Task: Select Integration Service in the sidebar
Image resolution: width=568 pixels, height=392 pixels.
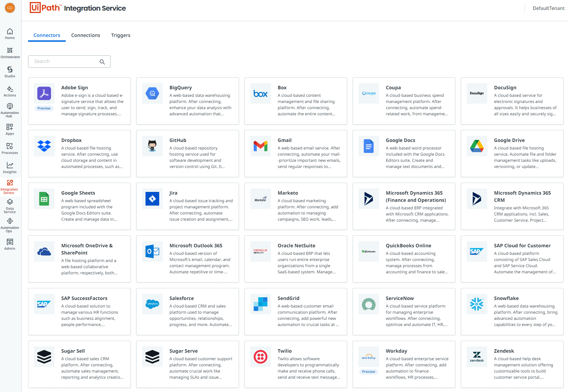Action: pyautogui.click(x=10, y=187)
